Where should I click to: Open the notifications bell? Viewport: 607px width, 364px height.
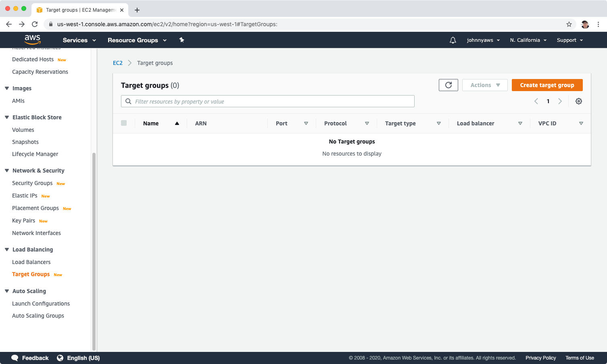point(453,40)
